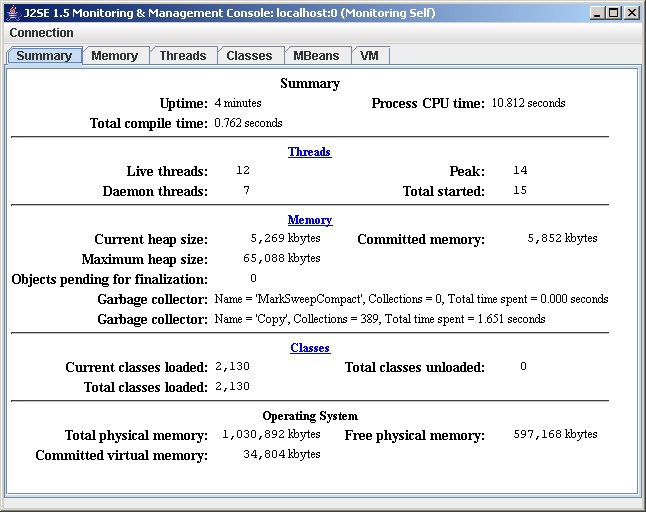Screen dimensions: 646x512
Task: Click the Uptime value of 4 minutes
Action: point(238,103)
